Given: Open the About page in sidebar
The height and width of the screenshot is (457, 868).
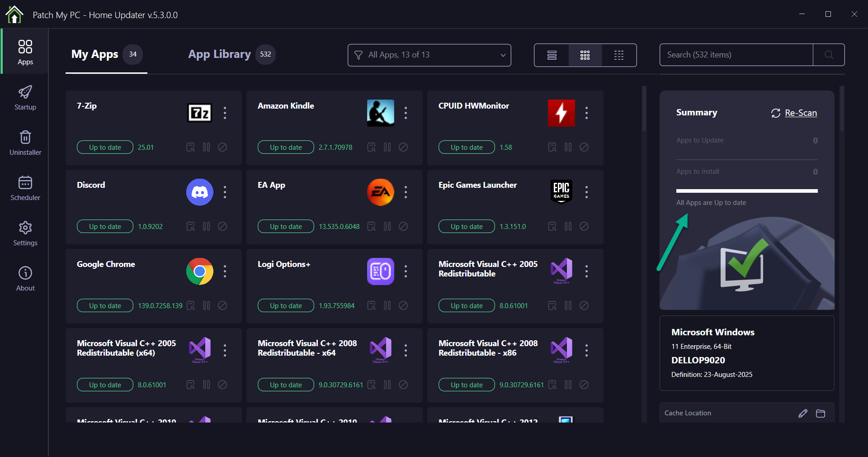Looking at the screenshot, I should [x=25, y=278].
